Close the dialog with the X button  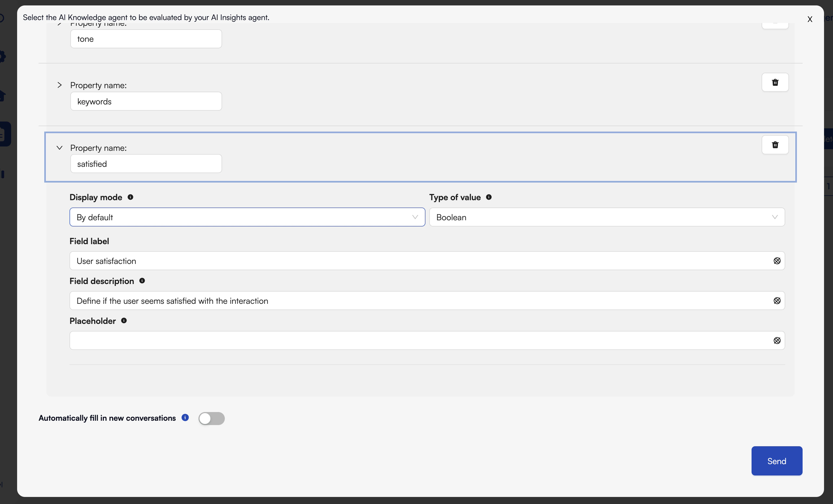click(810, 19)
